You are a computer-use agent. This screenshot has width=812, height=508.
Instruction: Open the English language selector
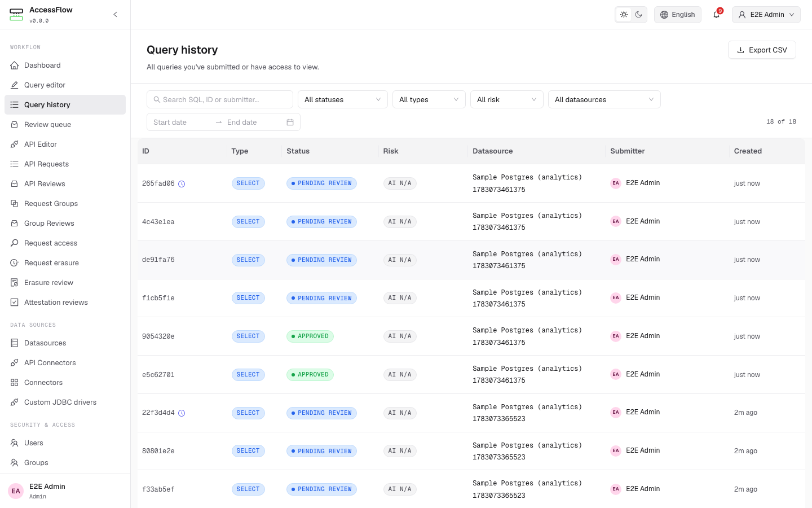click(x=678, y=15)
